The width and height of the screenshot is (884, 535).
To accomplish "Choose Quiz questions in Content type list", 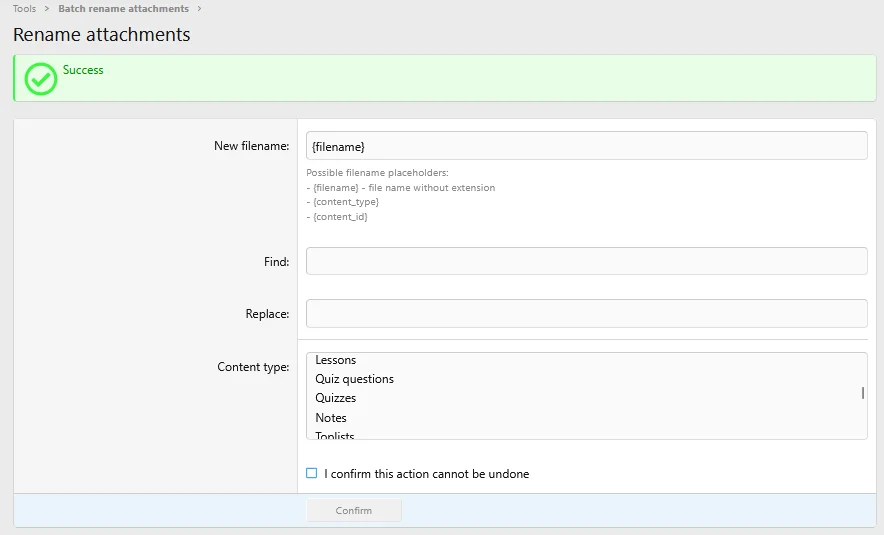I will click(x=355, y=379).
